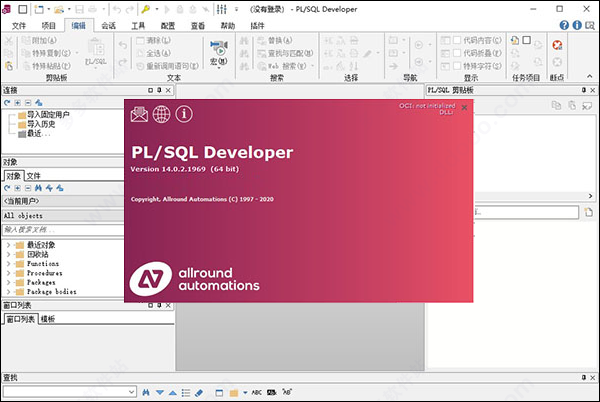
Task: Click the Macro (宏) recorder icon
Action: pos(218,46)
